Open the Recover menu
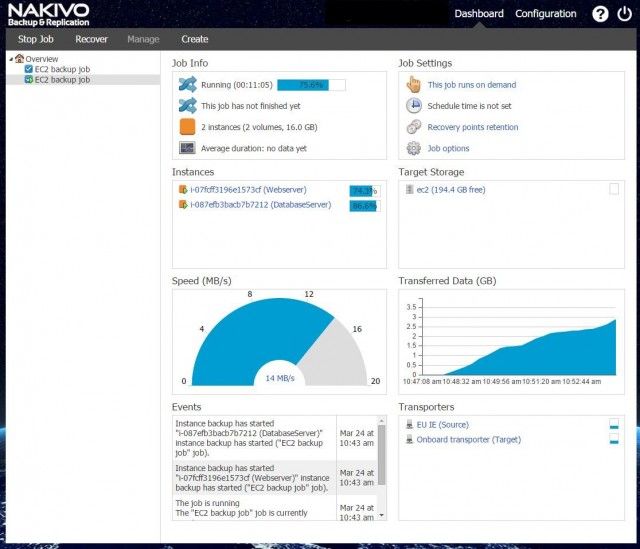 91,39
